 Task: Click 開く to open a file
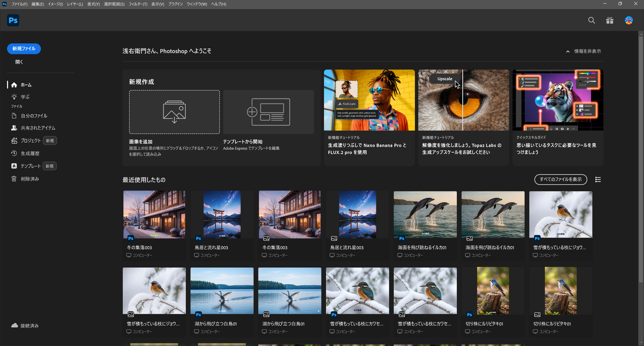[19, 62]
